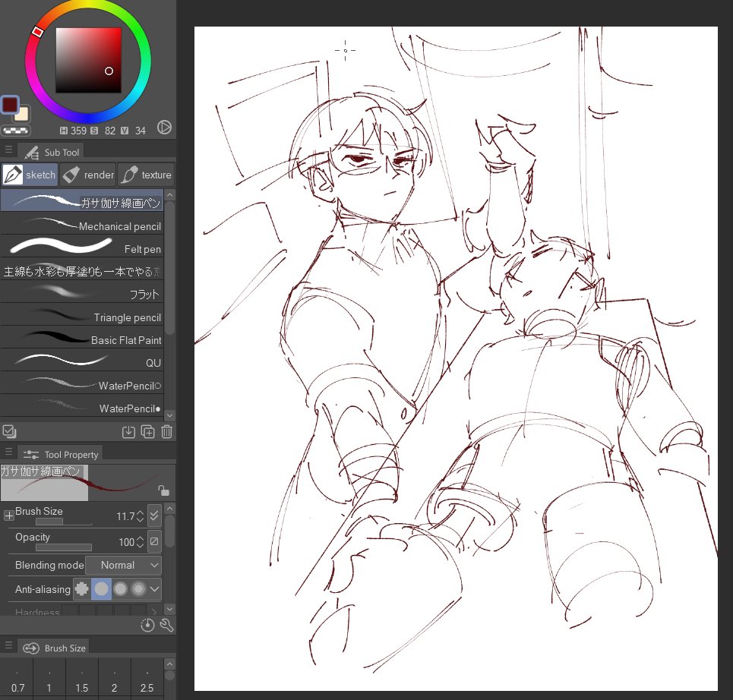Select the main drawing color swatch
This screenshot has height=700, width=733.
pyautogui.click(x=10, y=105)
